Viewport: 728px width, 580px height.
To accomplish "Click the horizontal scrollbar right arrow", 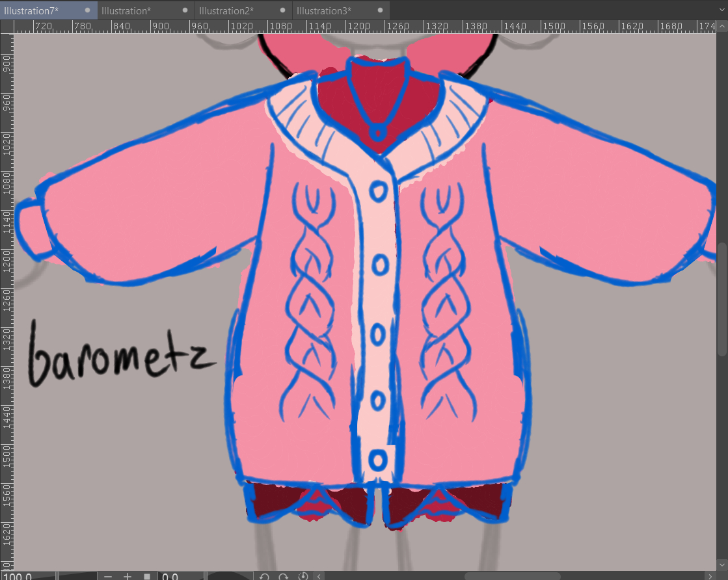I will (710, 576).
